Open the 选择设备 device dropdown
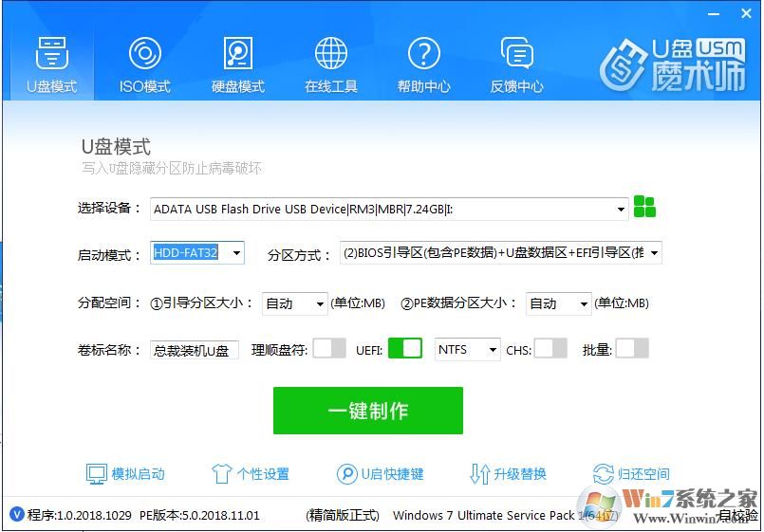The width and height of the screenshot is (764, 532). tap(389, 210)
